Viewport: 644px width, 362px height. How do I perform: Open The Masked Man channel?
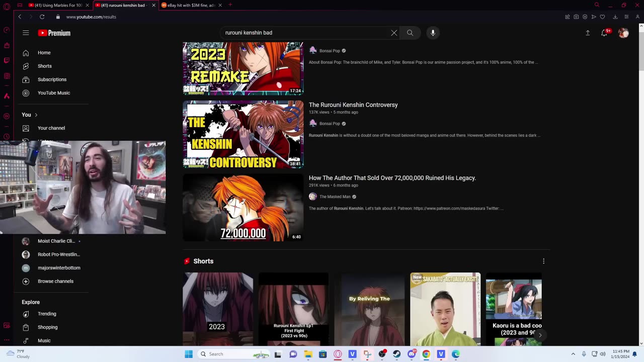pos(335,197)
